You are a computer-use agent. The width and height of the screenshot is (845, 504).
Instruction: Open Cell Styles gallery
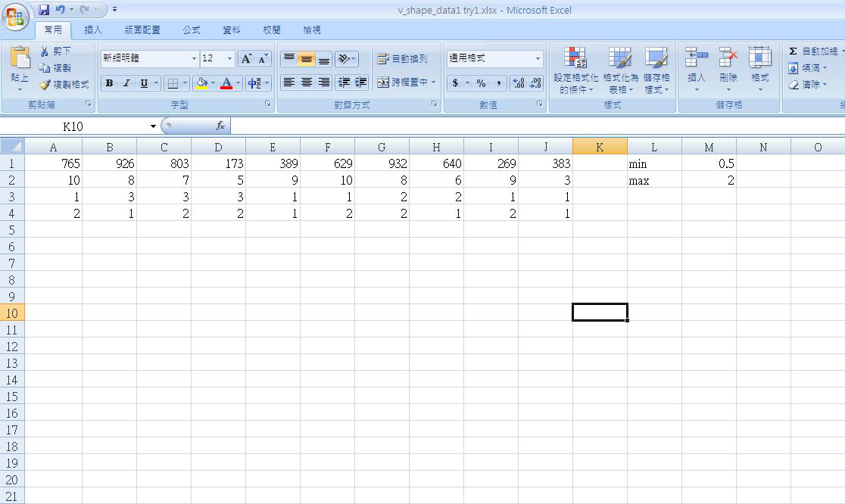pyautogui.click(x=656, y=70)
